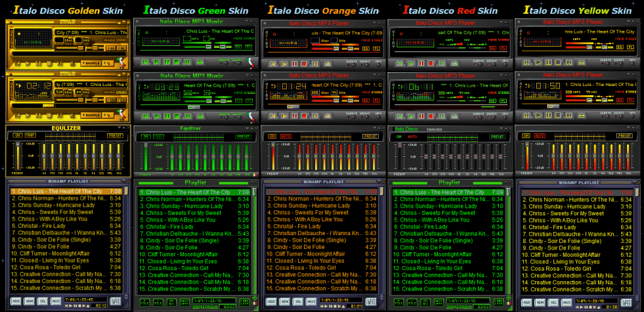Click Stop in stopped Green skin player
The height and width of the screenshot is (312, 644).
(177, 62)
